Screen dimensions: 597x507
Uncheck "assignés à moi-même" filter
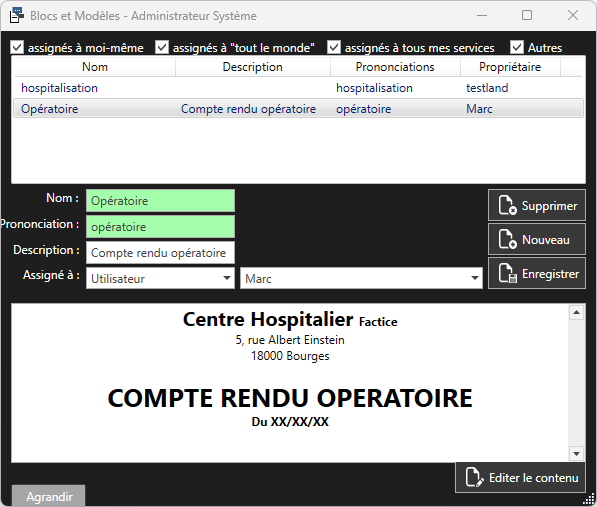(17, 47)
